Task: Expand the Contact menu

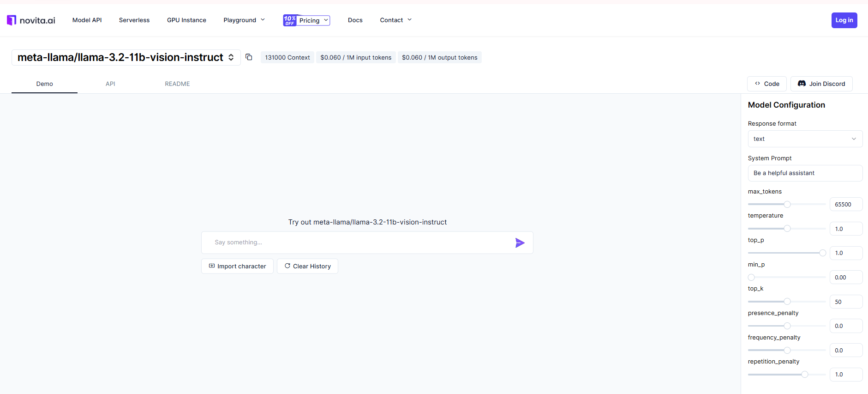Action: pyautogui.click(x=395, y=20)
